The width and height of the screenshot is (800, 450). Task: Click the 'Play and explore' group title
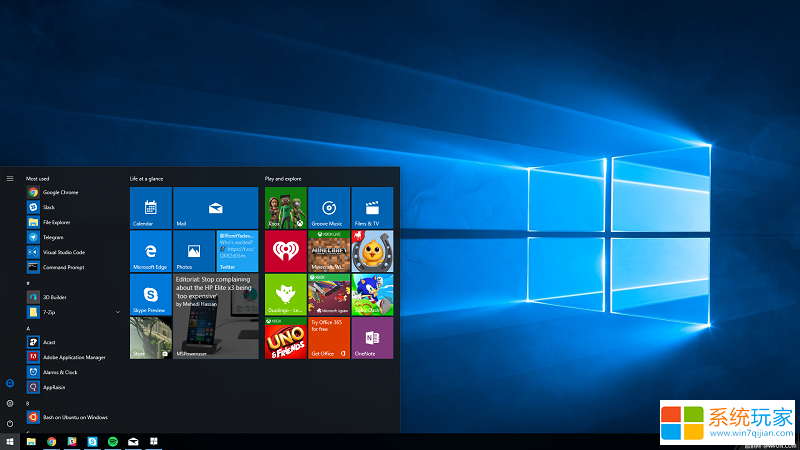pos(283,179)
